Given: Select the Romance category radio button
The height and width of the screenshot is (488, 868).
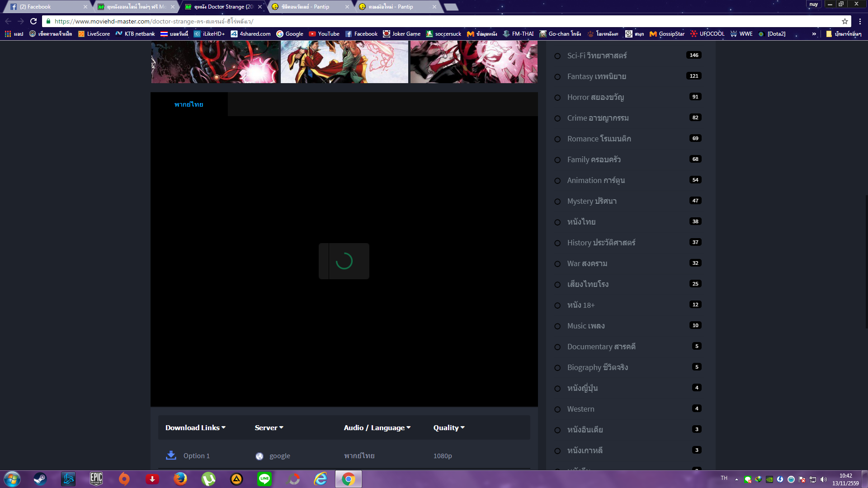Looking at the screenshot, I should pyautogui.click(x=557, y=139).
